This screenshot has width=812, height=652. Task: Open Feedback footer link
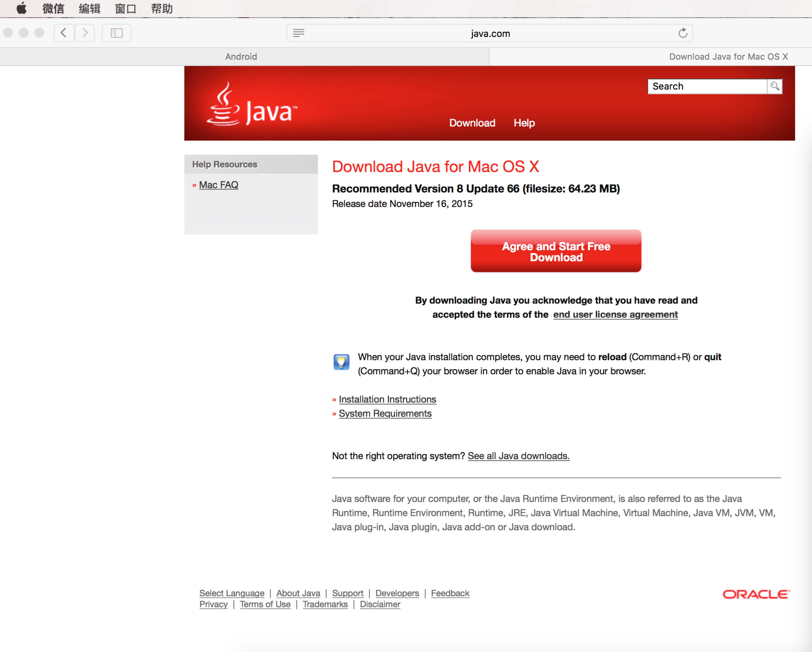pos(450,593)
